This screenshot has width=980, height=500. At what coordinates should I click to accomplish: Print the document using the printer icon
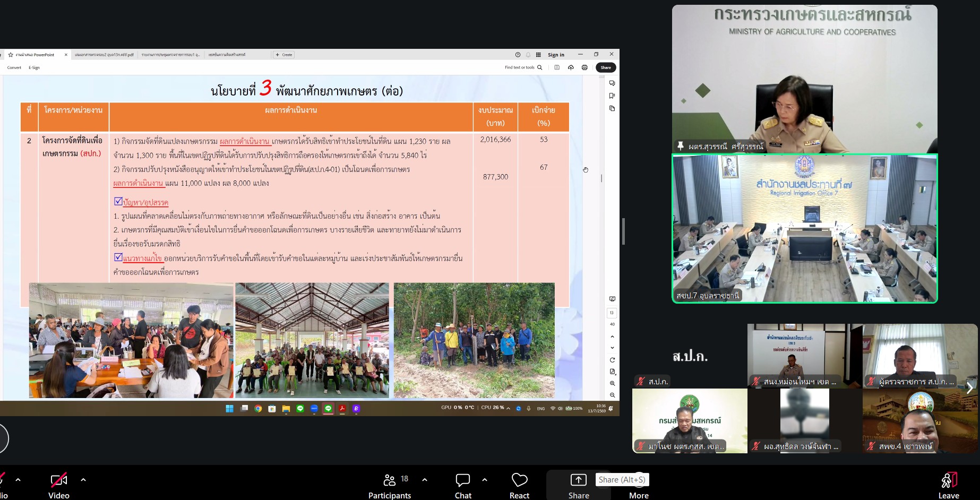point(584,67)
